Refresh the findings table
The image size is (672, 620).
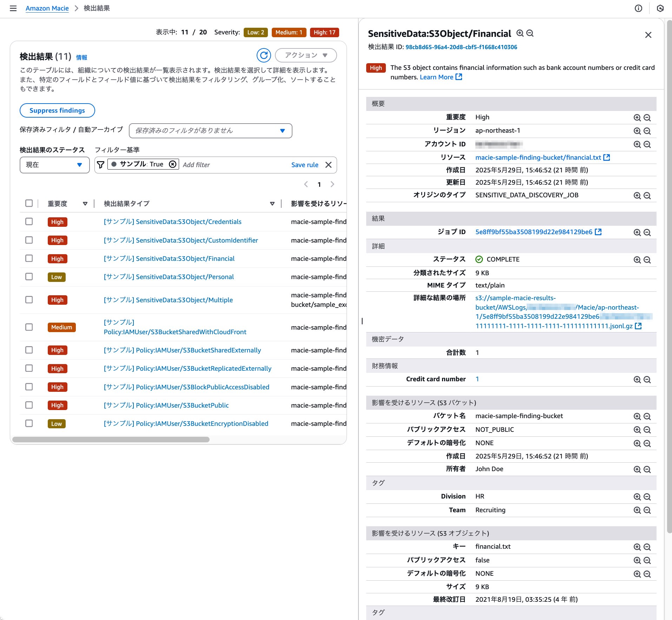point(264,55)
